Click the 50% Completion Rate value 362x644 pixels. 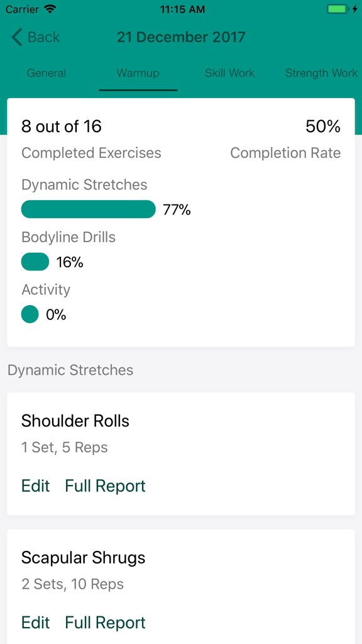coord(323,126)
